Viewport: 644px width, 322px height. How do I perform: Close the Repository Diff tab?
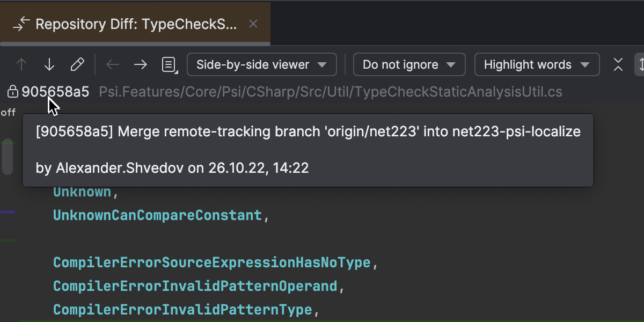[x=254, y=24]
